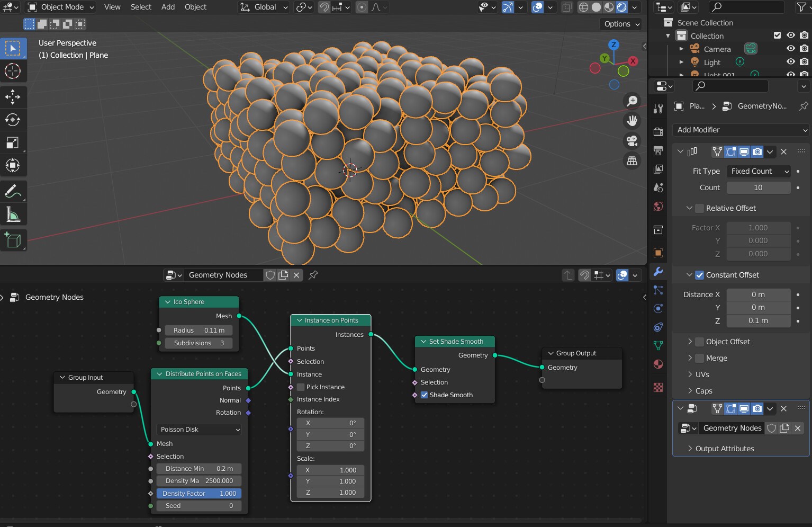The width and height of the screenshot is (812, 527).
Task: Select the Rotate tool in left toolbar
Action: pyautogui.click(x=13, y=119)
